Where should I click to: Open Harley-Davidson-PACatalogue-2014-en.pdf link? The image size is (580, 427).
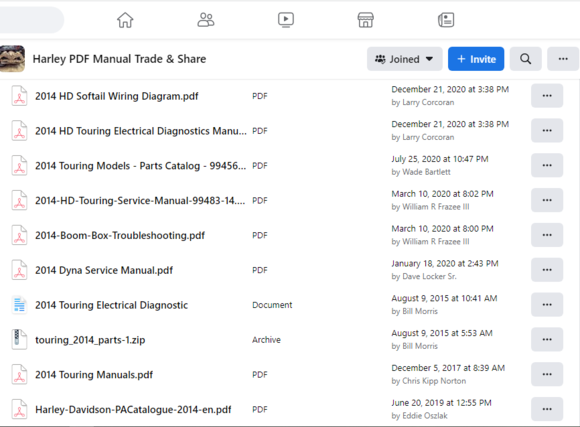(x=133, y=410)
